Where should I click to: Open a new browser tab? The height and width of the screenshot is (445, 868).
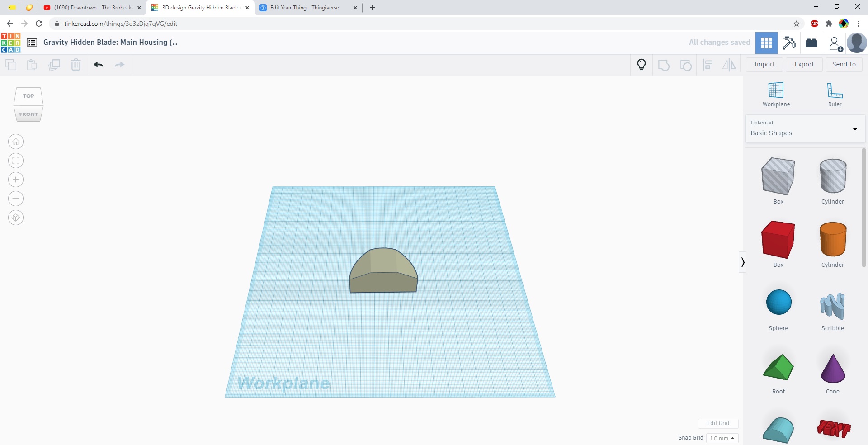click(x=373, y=8)
